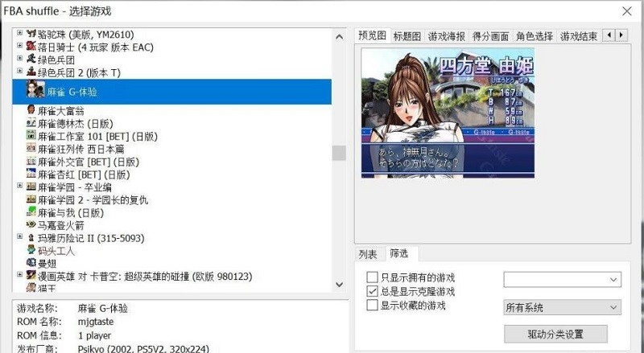Screen dimensions: 644x353
Task: Open the 得分画面 tab
Action: click(x=490, y=36)
